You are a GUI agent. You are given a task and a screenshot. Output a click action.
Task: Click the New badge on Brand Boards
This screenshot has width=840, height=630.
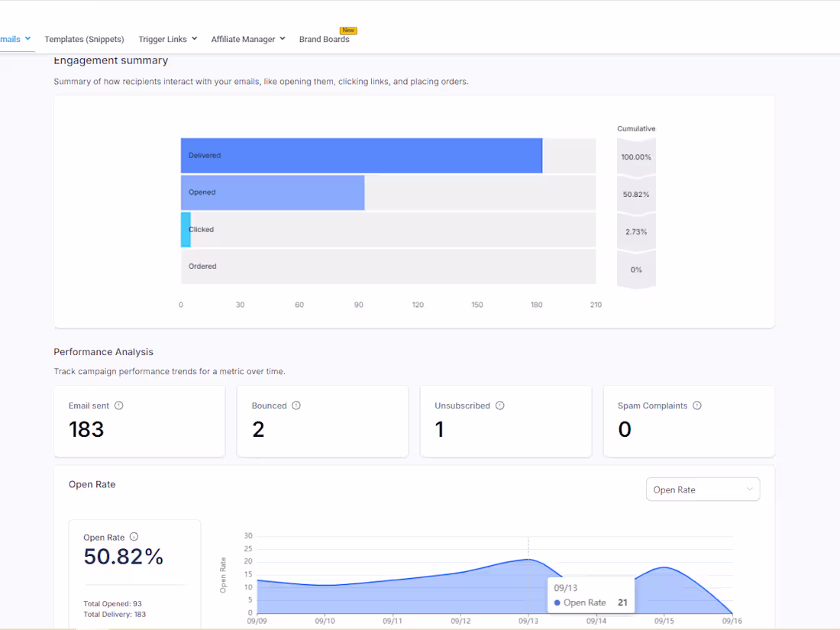(348, 31)
